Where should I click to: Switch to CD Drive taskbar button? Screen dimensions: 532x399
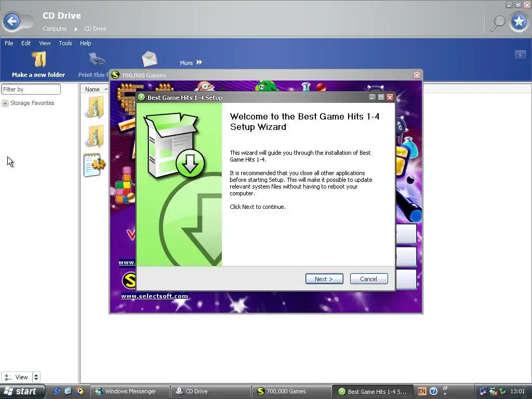(210, 391)
